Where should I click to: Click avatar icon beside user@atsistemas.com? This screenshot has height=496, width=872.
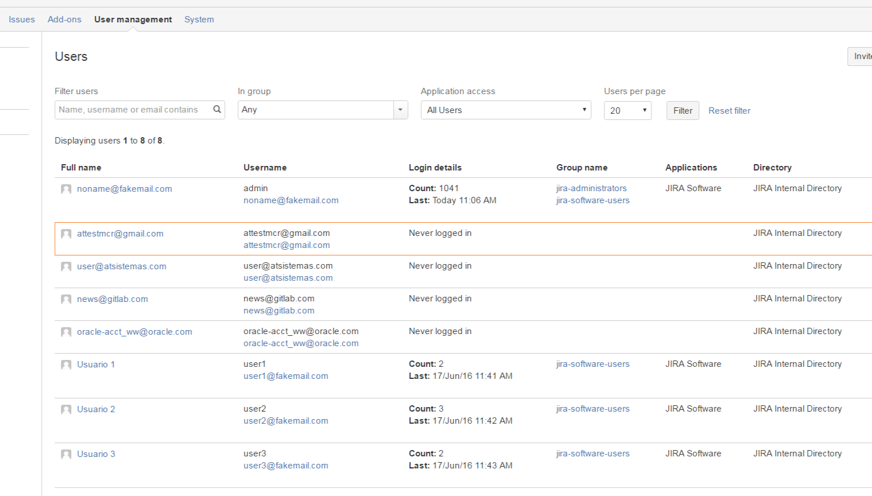click(66, 267)
